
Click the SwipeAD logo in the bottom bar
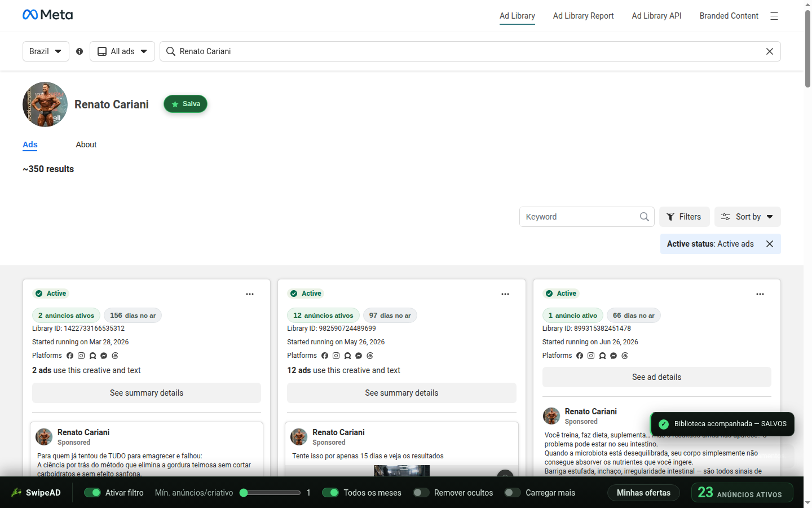click(x=36, y=493)
